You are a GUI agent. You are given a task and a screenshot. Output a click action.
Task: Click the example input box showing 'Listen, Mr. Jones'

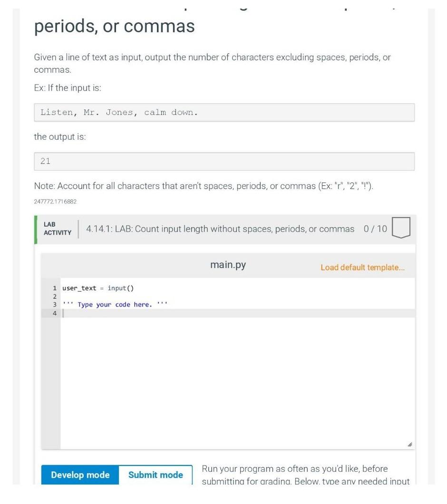224,113
